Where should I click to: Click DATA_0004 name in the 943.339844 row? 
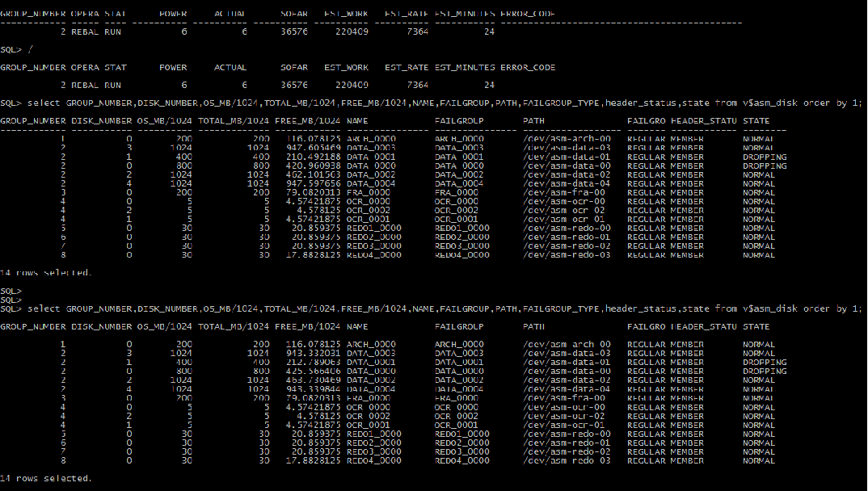pos(371,389)
